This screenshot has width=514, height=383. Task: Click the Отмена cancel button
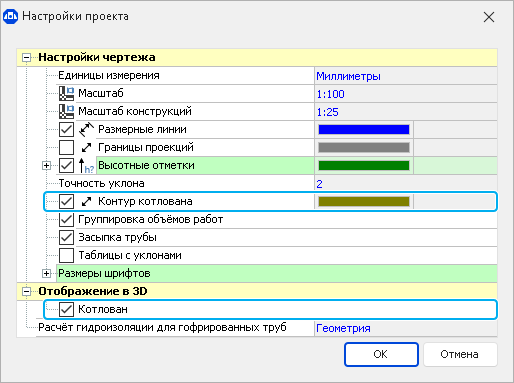[460, 354]
